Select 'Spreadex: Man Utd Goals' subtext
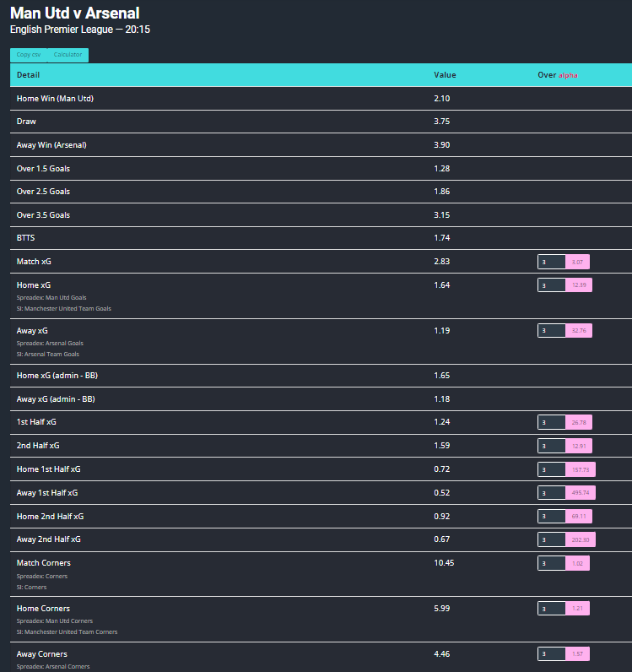Screen dimensions: 632x672 click(x=51, y=297)
